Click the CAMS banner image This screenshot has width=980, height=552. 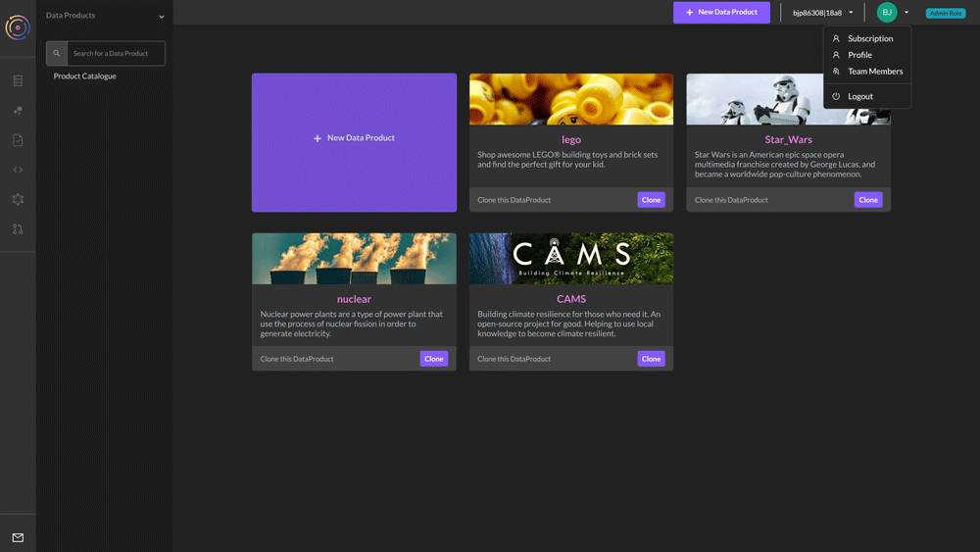(571, 259)
